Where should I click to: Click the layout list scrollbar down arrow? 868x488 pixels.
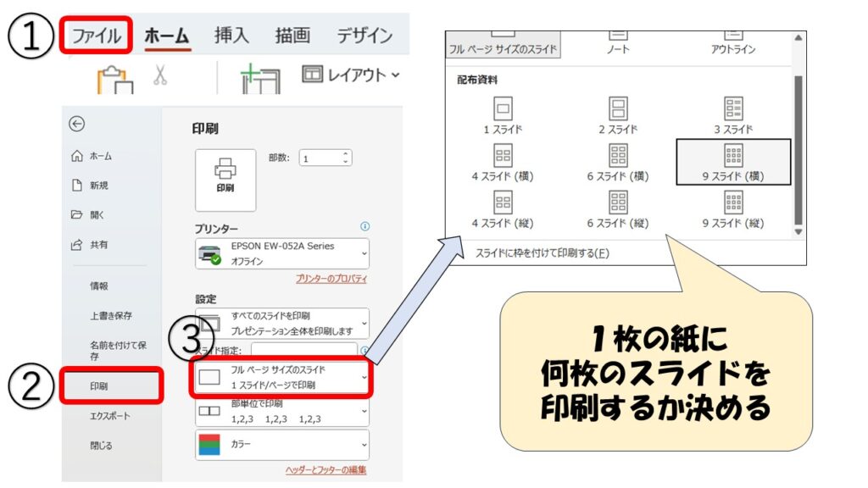(x=798, y=232)
